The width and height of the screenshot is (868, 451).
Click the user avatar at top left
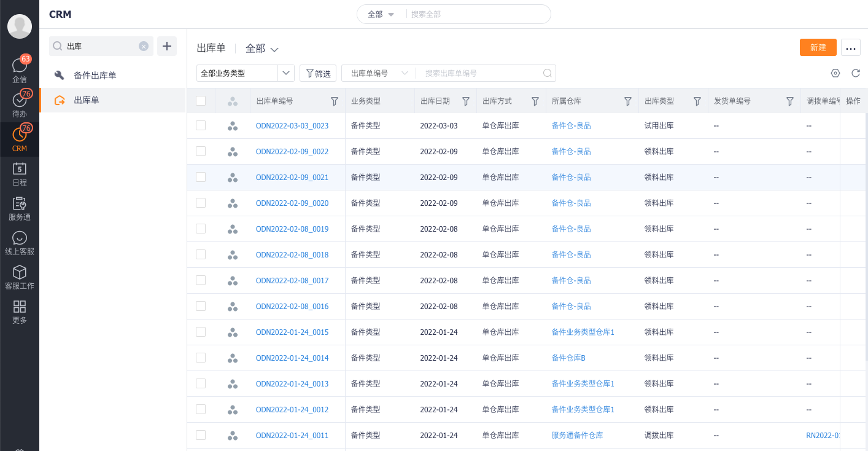(20, 26)
